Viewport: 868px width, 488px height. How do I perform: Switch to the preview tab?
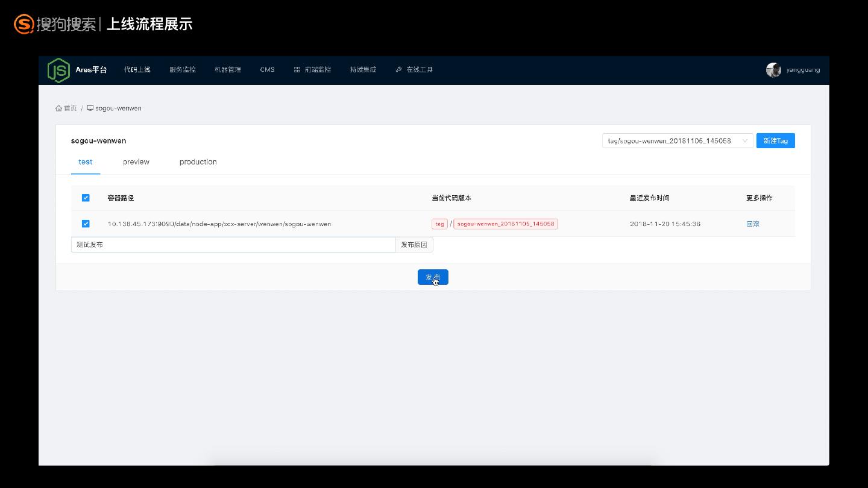(136, 162)
